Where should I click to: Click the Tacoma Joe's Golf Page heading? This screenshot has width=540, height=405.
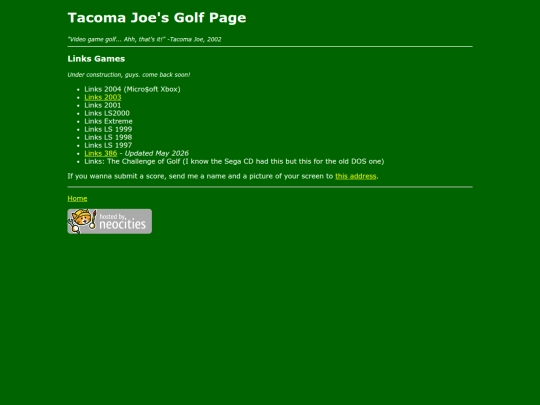tap(157, 18)
